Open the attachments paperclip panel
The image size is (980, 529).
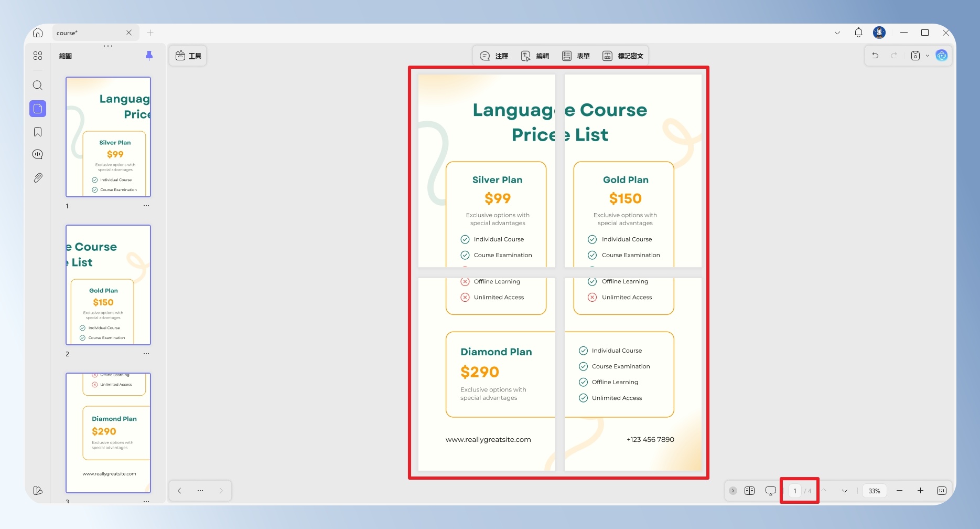(x=38, y=178)
